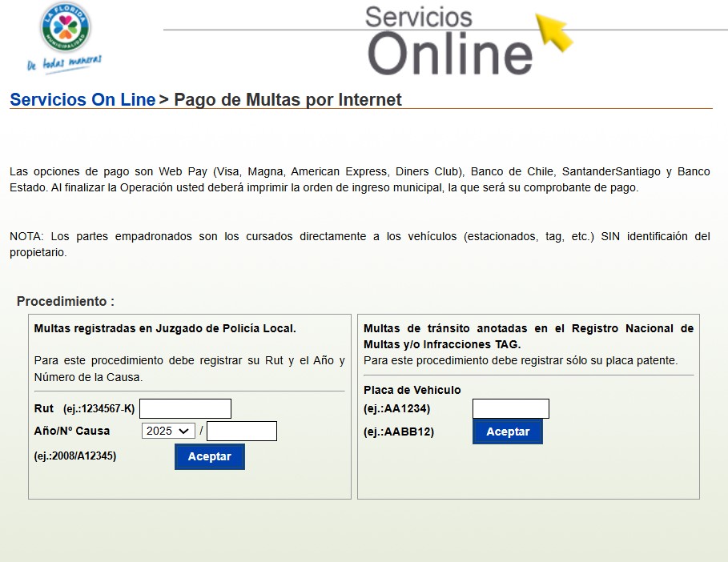The height and width of the screenshot is (562, 728).
Task: Click the NOTA paragraph about partes empadronados
Action: [360, 244]
